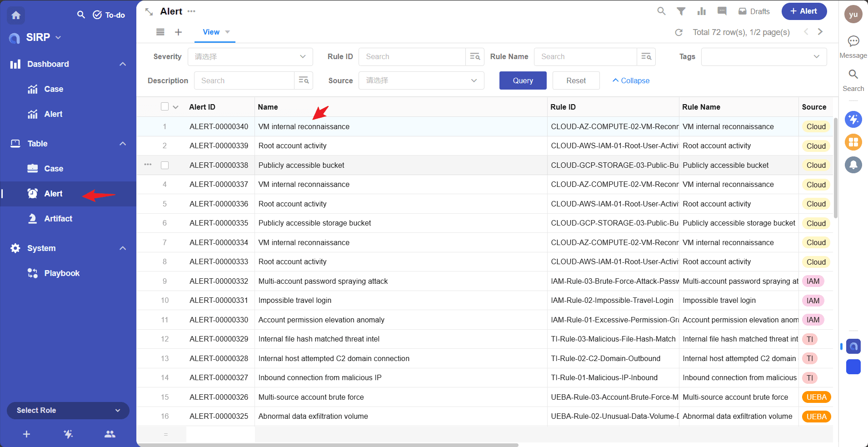Open the chart statistics icon
Screen dimensions: 868x447
tap(701, 11)
